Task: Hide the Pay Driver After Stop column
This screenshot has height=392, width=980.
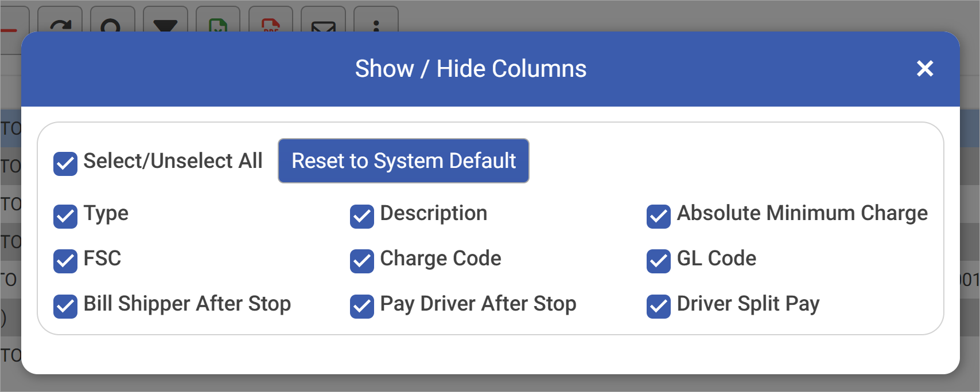Action: [362, 307]
